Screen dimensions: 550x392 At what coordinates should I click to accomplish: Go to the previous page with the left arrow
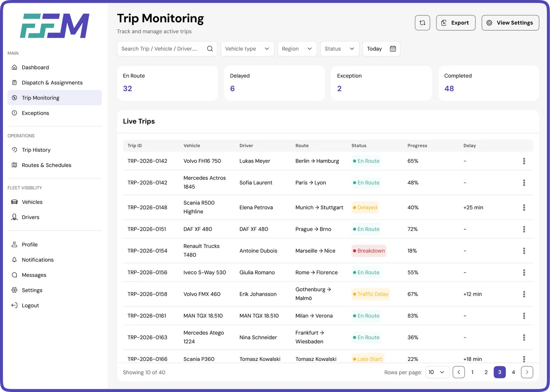(459, 372)
